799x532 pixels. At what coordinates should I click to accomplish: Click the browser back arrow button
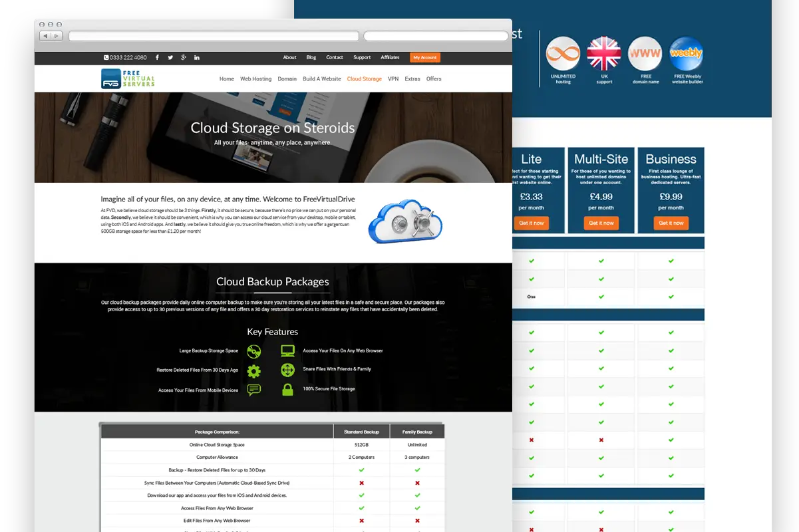pyautogui.click(x=45, y=36)
